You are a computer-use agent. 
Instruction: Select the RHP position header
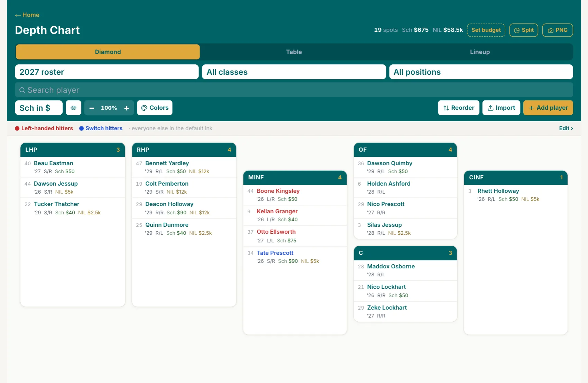click(x=184, y=150)
